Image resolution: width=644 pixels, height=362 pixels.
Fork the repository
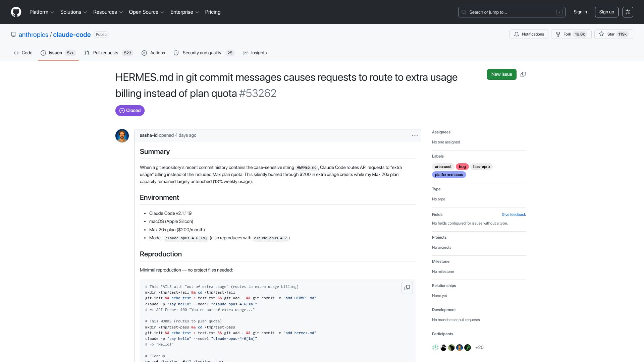point(571,34)
